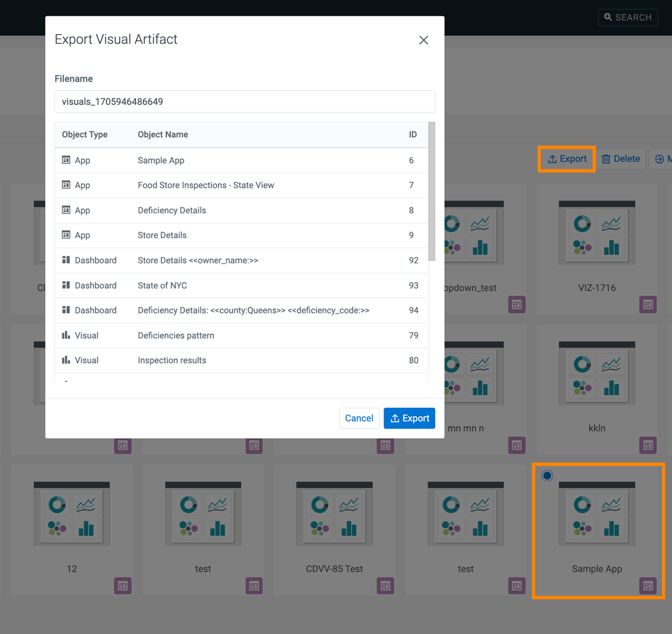Image resolution: width=672 pixels, height=634 pixels.
Task: Click the App icon beside Store Details row
Action: [x=66, y=235]
